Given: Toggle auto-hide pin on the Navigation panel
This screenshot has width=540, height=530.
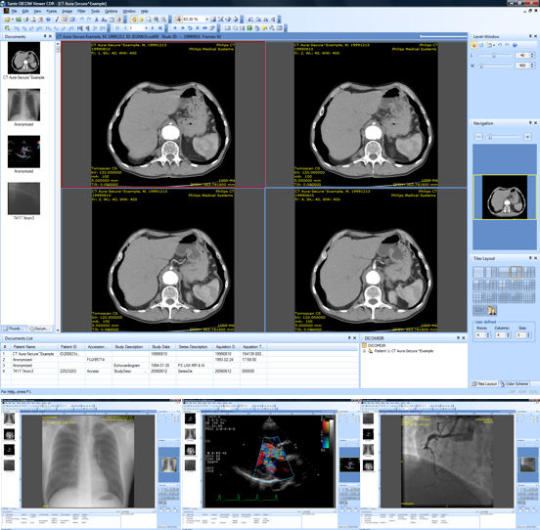Looking at the screenshot, I should [x=530, y=123].
